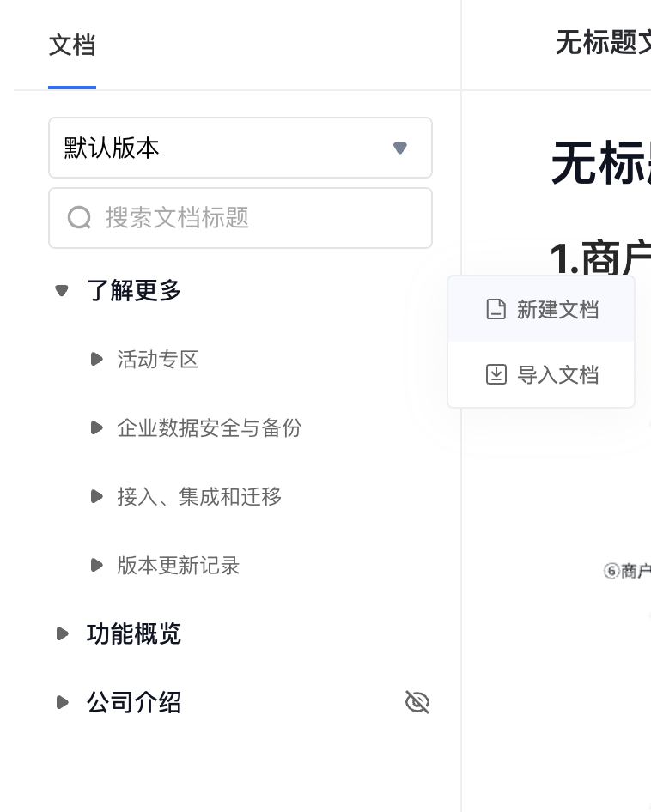Focus the 搜索文档标题 search field
Screen dimensions: 651x812
[x=240, y=218]
